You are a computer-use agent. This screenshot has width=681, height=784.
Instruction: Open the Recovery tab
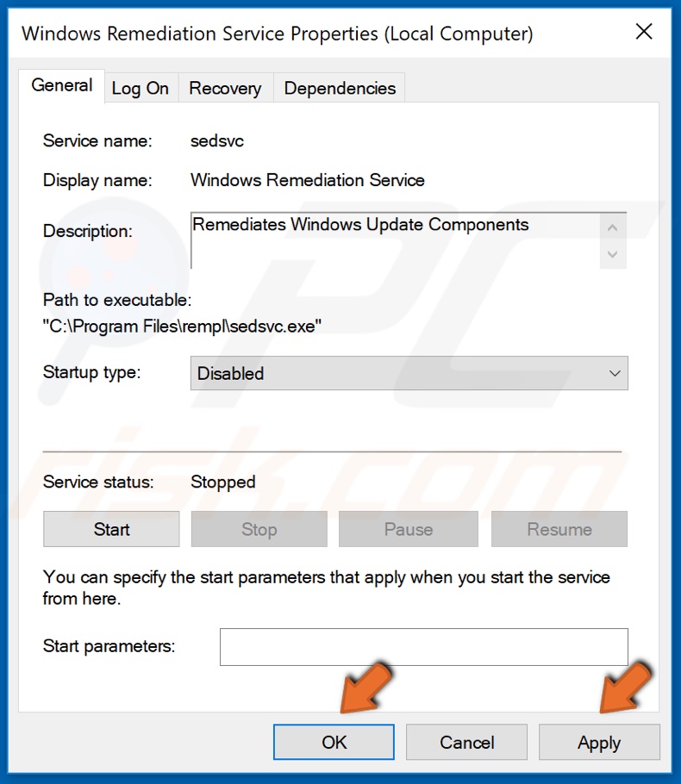[225, 88]
